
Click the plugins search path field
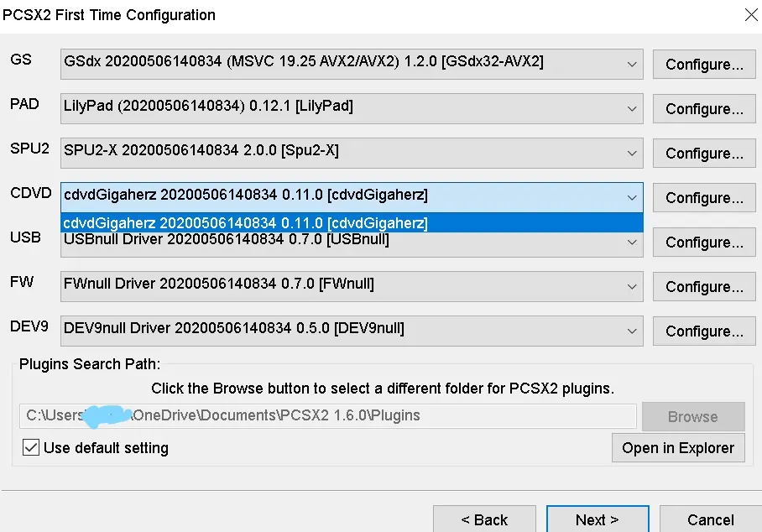(327, 416)
